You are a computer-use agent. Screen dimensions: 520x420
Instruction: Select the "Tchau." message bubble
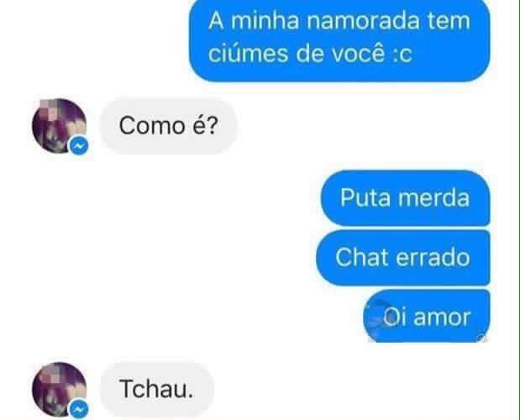(x=156, y=389)
